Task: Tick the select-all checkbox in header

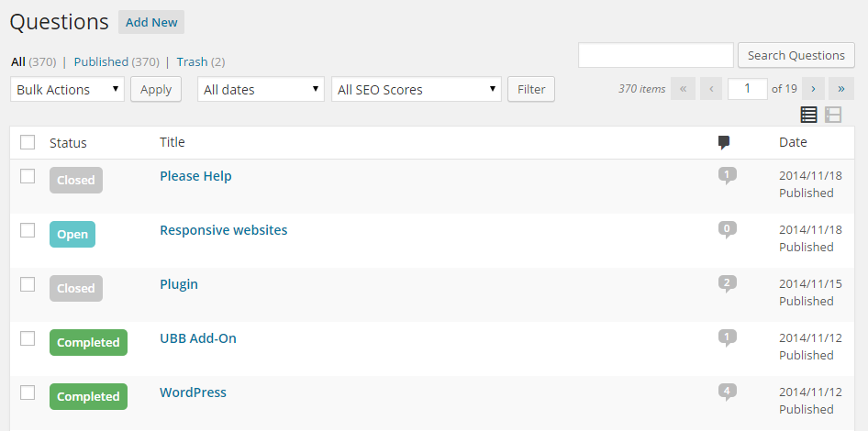Action: [x=28, y=142]
